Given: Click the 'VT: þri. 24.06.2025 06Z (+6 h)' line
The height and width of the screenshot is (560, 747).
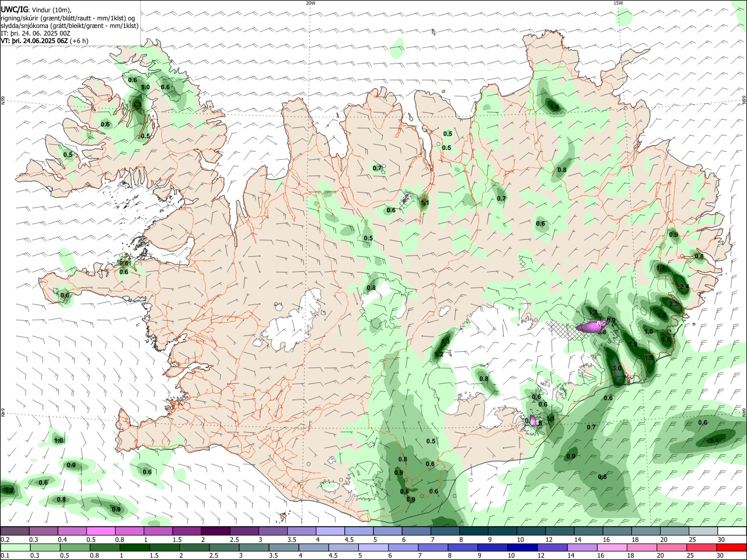Looking at the screenshot, I should pos(44,41).
